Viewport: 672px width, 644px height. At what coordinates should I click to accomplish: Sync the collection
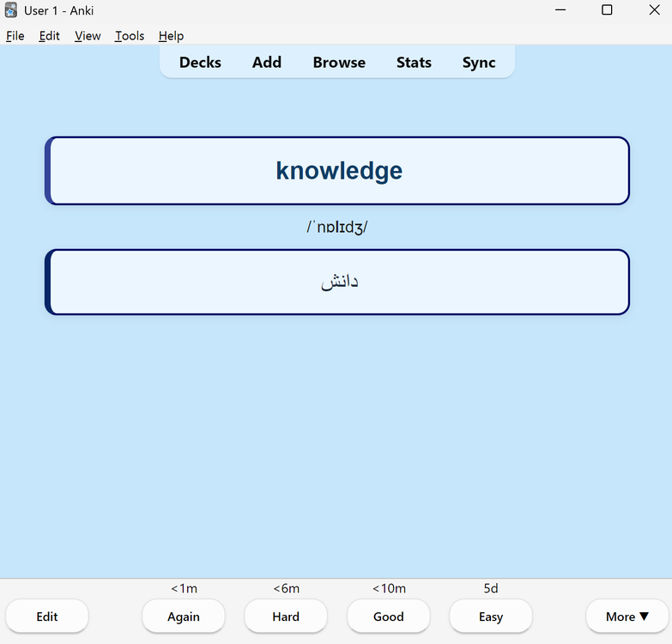point(479,63)
